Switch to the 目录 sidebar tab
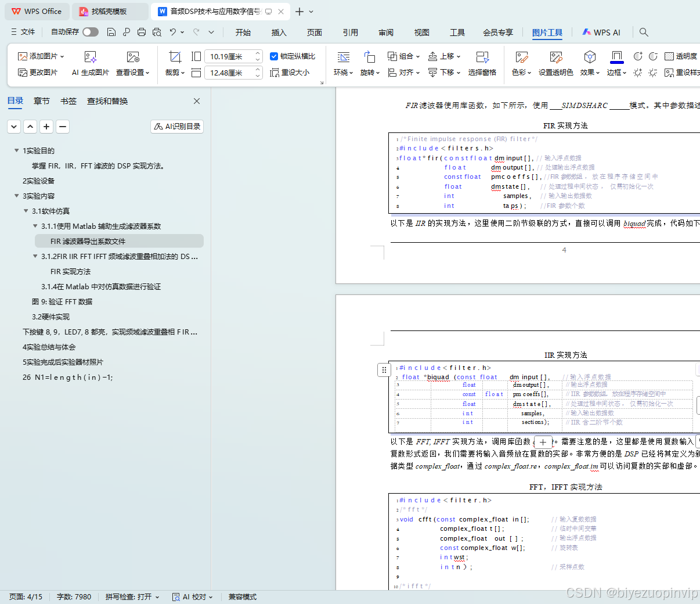This screenshot has height=604, width=700. pyautogui.click(x=16, y=101)
